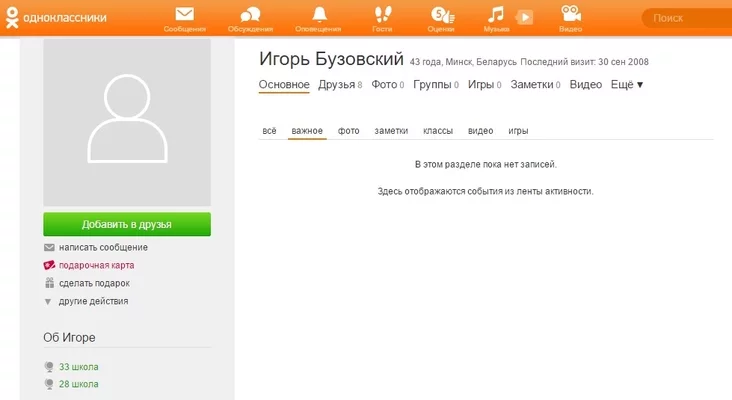Screen dimensions: 732x400
Task: Open the подарочная карта link
Action: click(96, 265)
